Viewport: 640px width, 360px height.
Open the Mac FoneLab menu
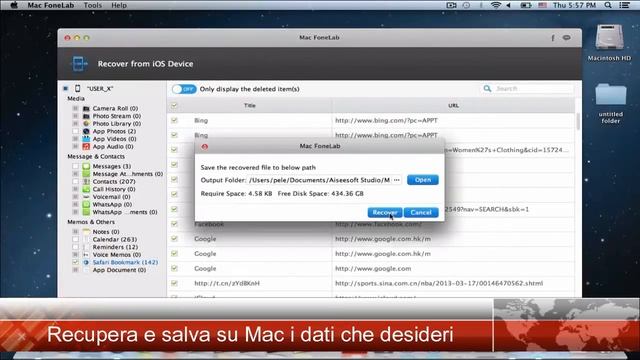pos(51,5)
